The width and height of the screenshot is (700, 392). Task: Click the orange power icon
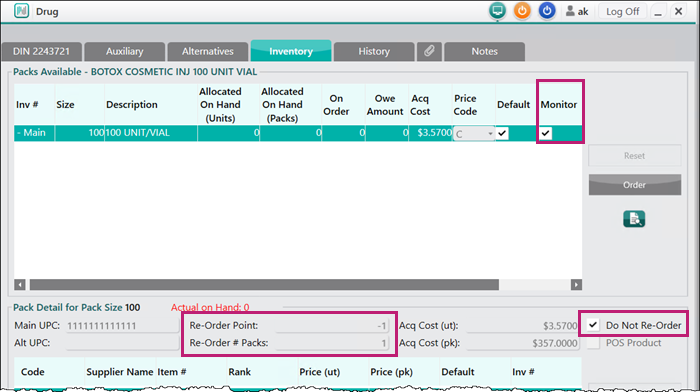522,11
